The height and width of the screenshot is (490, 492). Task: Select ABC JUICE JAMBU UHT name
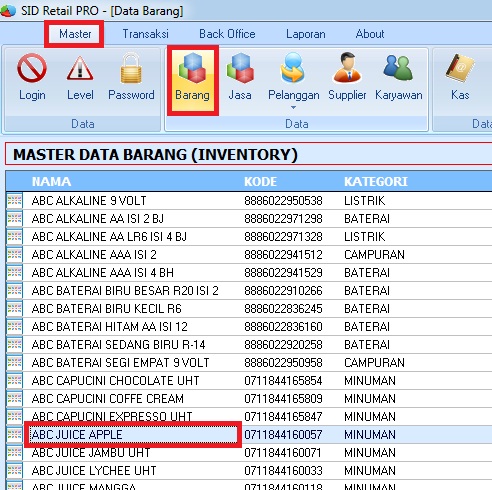(91, 453)
